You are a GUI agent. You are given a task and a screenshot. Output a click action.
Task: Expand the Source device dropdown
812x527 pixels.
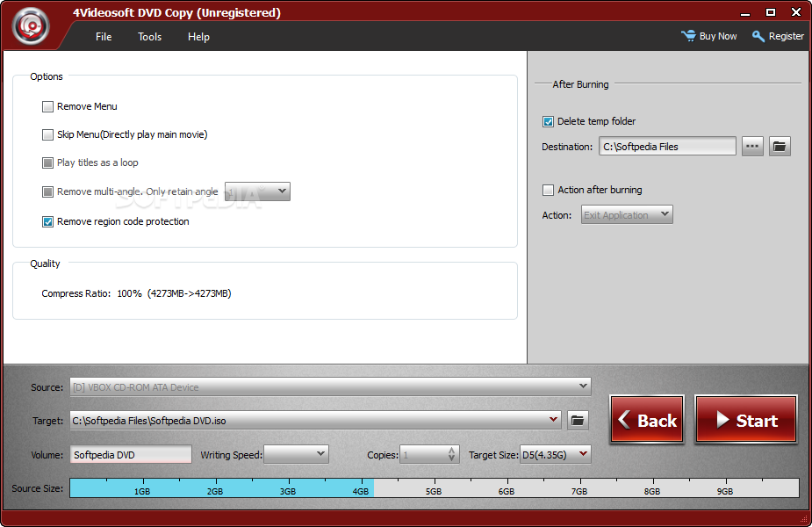tap(583, 386)
